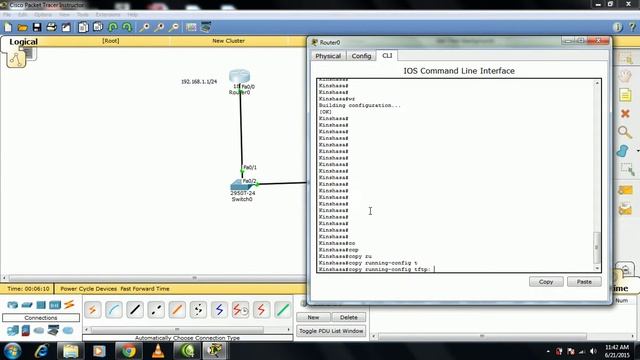Image resolution: width=640 pixels, height=360 pixels.
Task: Click the CLI terminal copy running-config line
Action: coord(375,269)
